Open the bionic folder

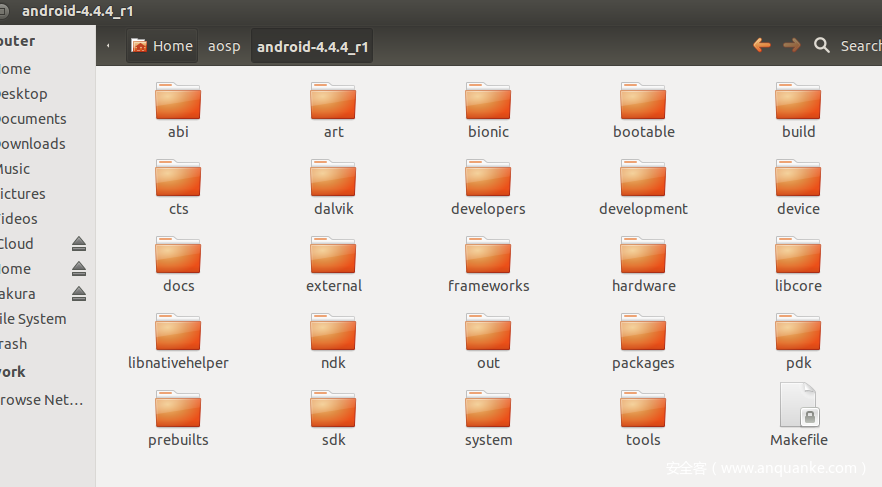tap(488, 103)
